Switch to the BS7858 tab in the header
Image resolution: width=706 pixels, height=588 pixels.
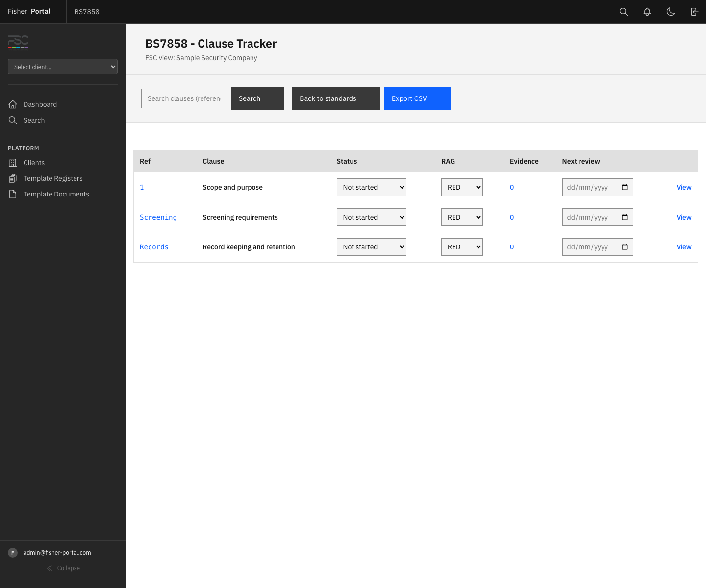[86, 11]
